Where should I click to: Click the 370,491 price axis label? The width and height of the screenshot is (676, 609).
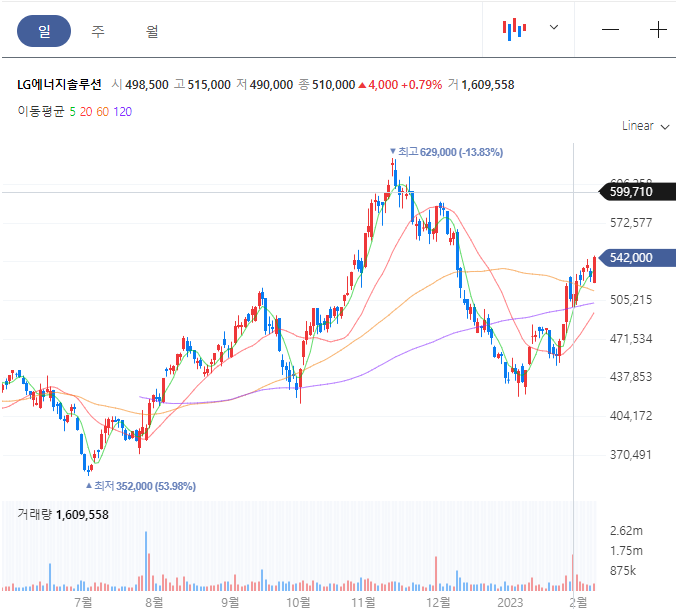pos(631,455)
